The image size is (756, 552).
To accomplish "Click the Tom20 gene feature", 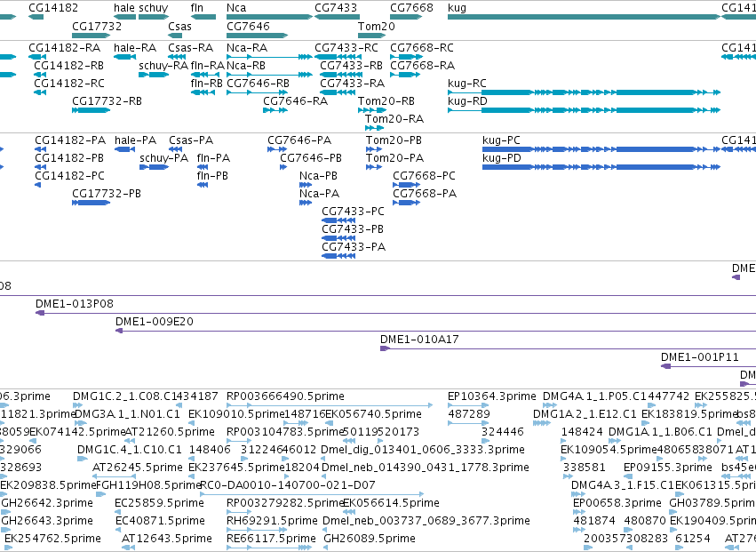I will coord(371,36).
